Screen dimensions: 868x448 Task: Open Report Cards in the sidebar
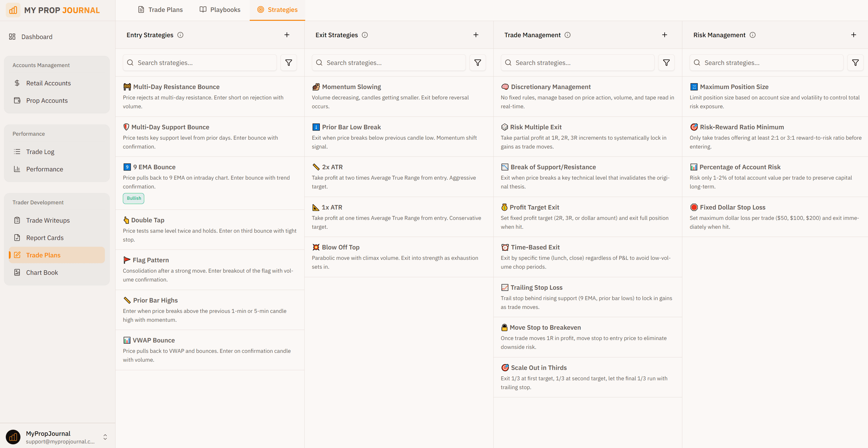click(57, 238)
